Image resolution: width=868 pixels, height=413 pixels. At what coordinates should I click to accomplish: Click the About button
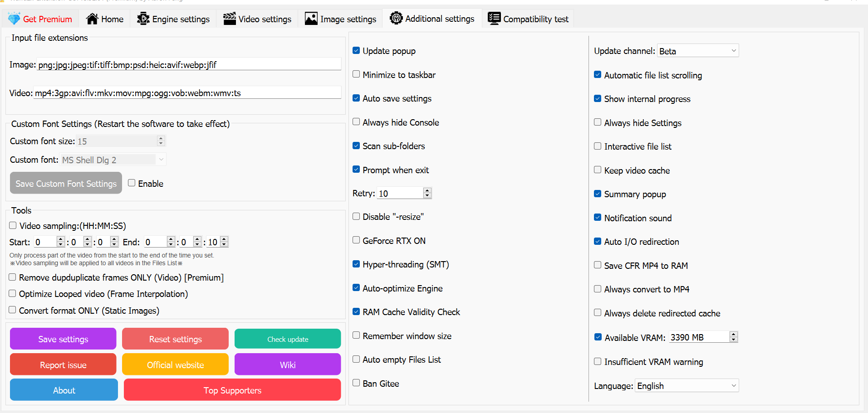64,390
